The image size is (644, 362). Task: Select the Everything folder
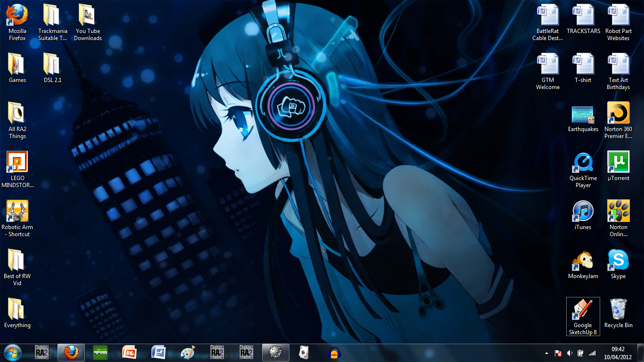[x=17, y=313]
